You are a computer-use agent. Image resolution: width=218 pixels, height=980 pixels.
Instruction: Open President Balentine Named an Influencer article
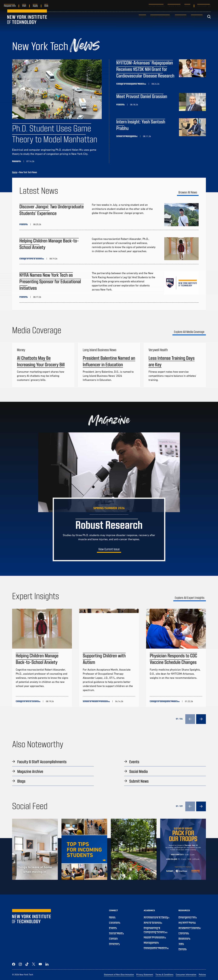point(109,361)
